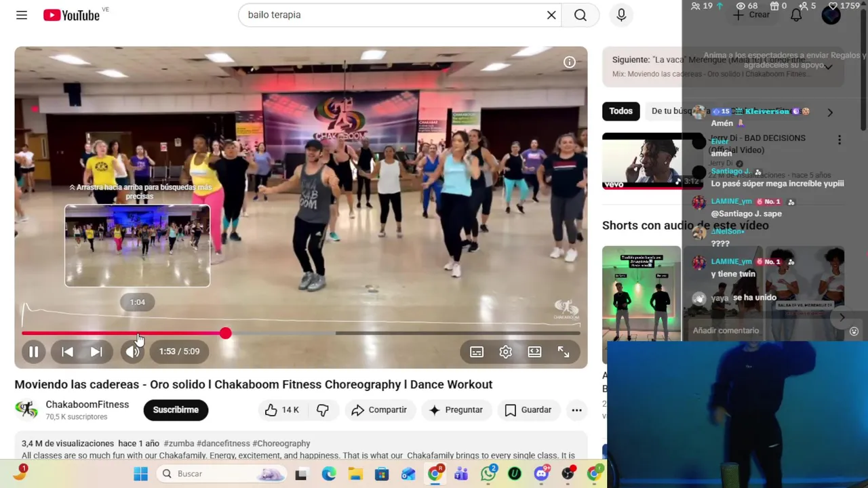The width and height of the screenshot is (868, 488).
Task: Subscribe with the Suscribirse button
Action: (x=176, y=410)
